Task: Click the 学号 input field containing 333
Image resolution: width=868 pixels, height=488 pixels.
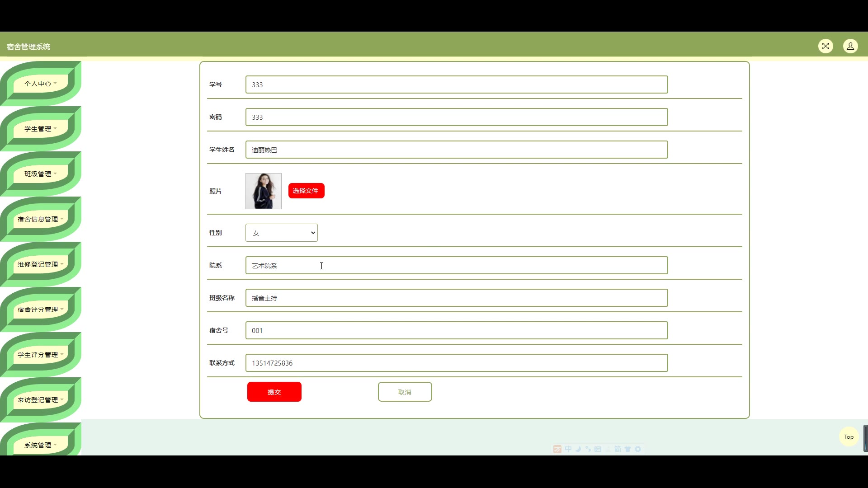Action: click(x=457, y=84)
